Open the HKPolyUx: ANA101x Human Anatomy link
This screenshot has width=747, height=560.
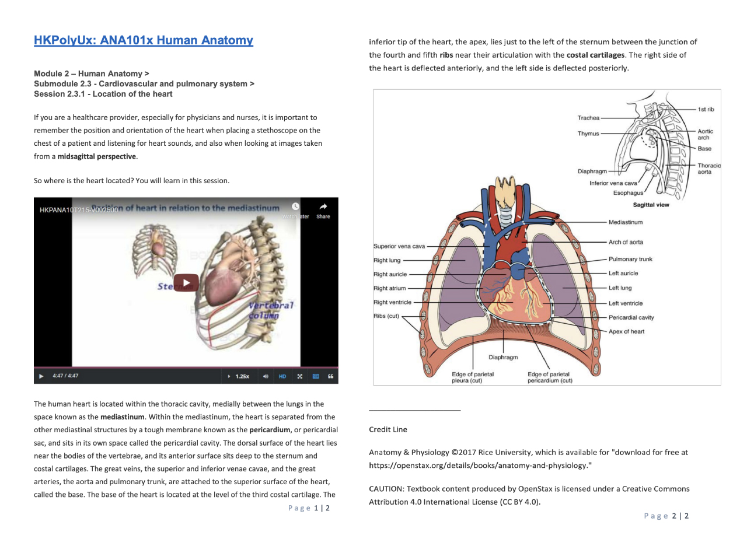144,40
